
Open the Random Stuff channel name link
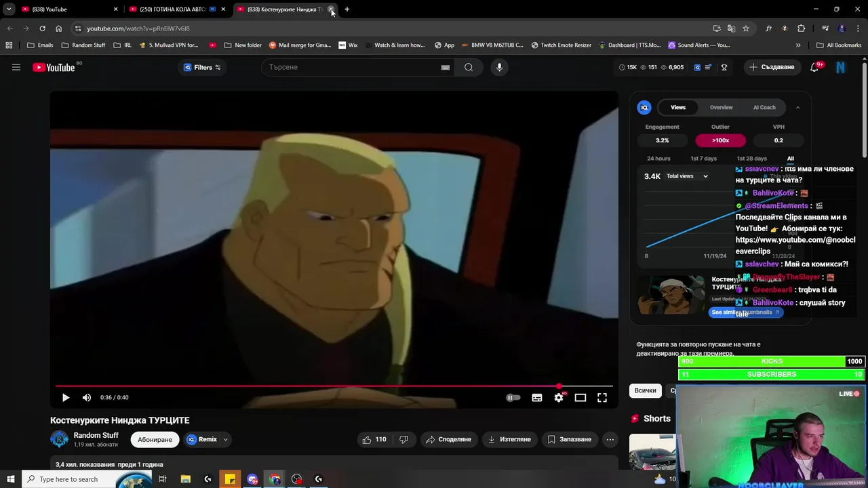click(96, 435)
